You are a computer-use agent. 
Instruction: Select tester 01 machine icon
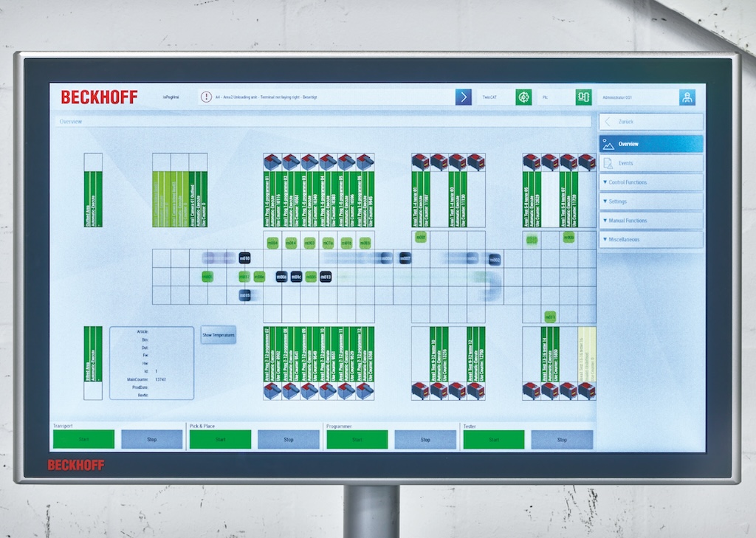click(420, 162)
